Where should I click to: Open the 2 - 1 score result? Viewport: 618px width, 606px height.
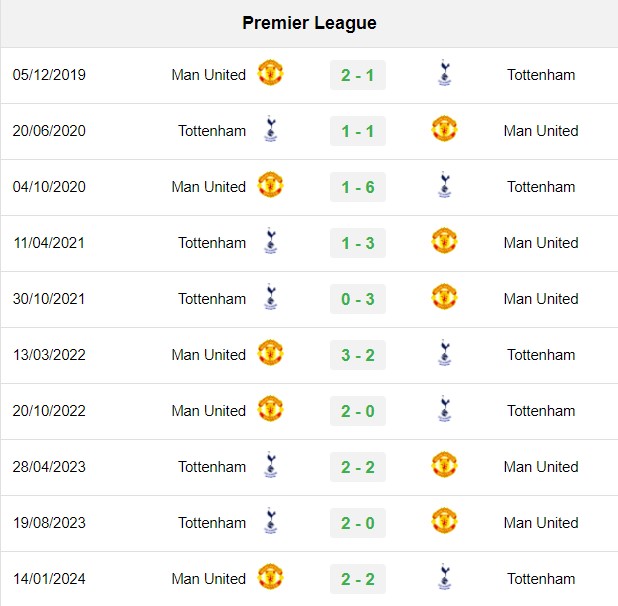358,75
